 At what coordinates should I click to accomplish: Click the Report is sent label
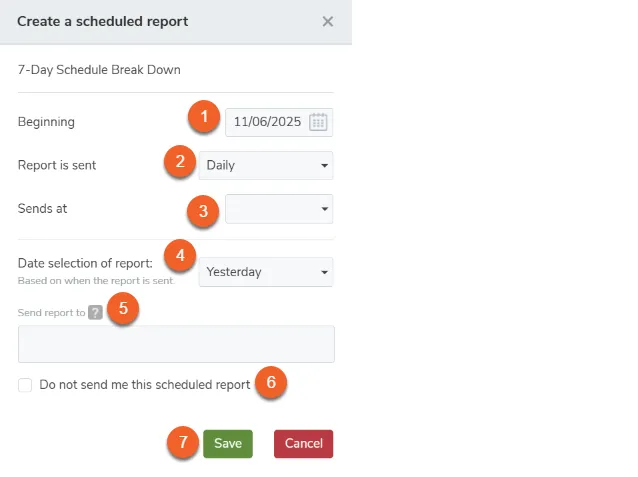click(x=57, y=165)
